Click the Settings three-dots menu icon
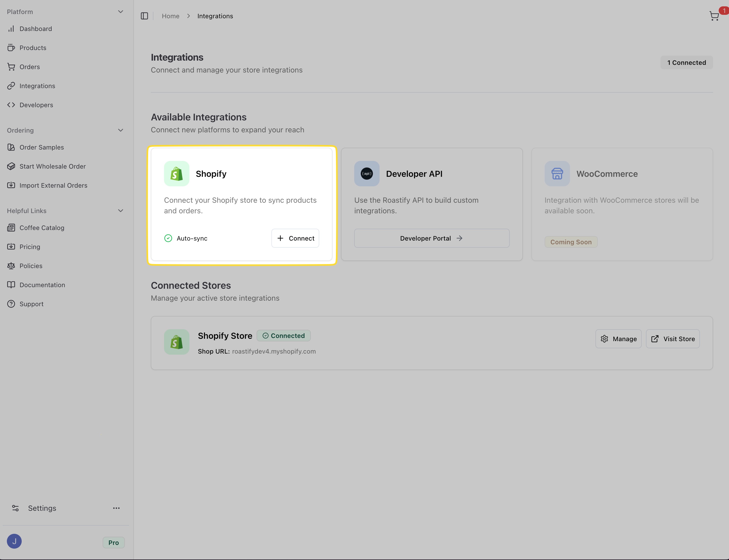This screenshot has width=729, height=560. click(x=116, y=508)
